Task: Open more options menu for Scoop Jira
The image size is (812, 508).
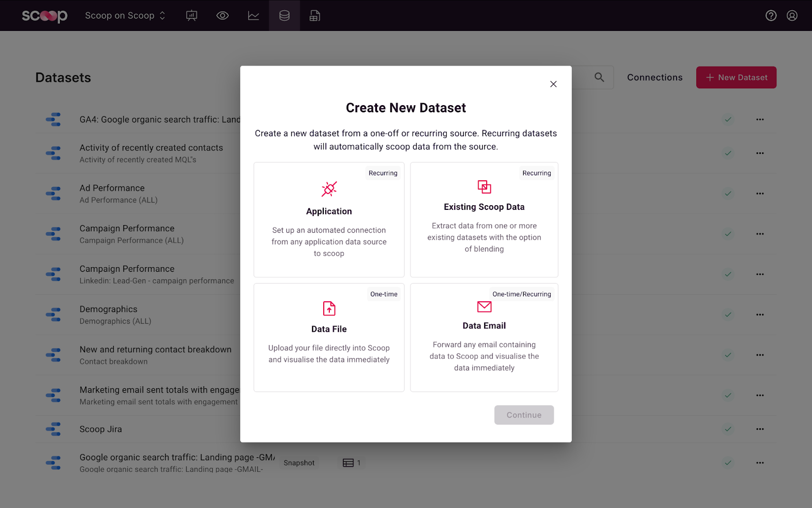Action: 760,429
